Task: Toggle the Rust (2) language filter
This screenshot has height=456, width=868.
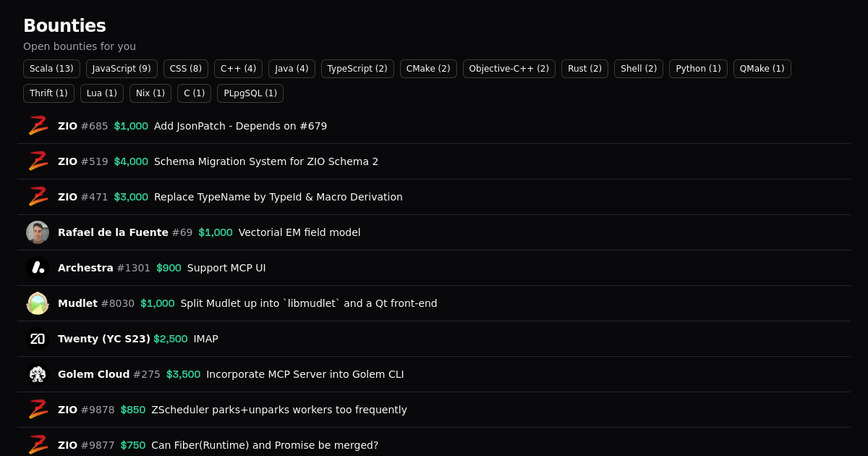Action: click(584, 69)
